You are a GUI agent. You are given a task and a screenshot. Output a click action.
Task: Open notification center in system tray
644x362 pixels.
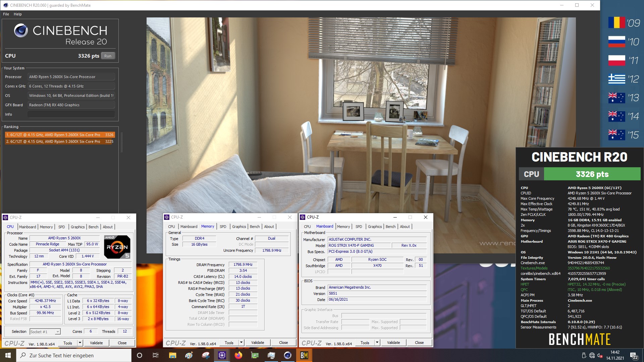pyautogui.click(x=634, y=356)
